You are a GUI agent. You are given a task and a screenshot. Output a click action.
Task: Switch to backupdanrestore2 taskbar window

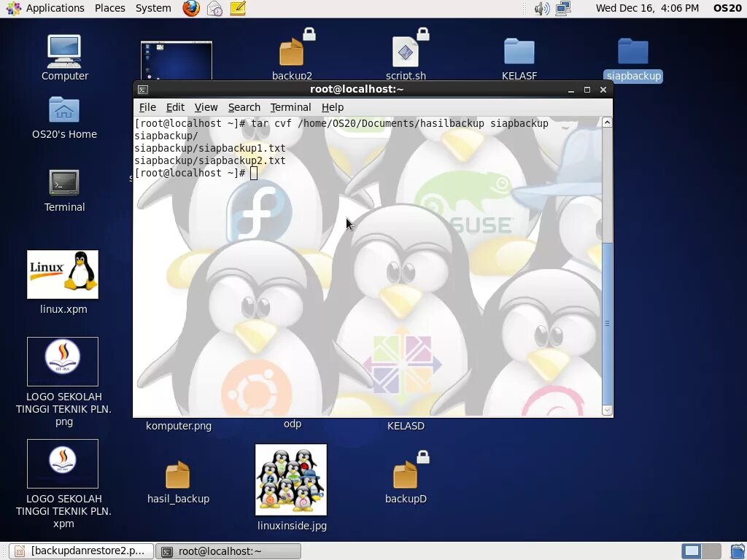(x=82, y=551)
